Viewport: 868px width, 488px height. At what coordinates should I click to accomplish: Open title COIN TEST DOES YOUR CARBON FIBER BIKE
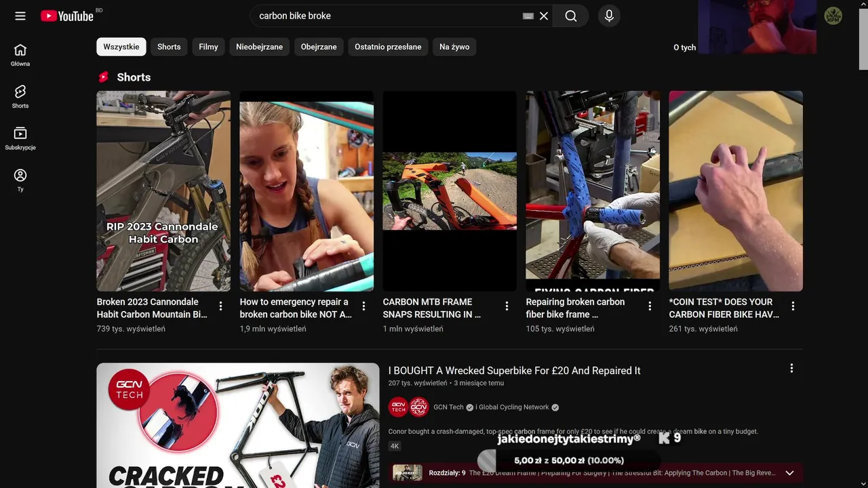(724, 308)
